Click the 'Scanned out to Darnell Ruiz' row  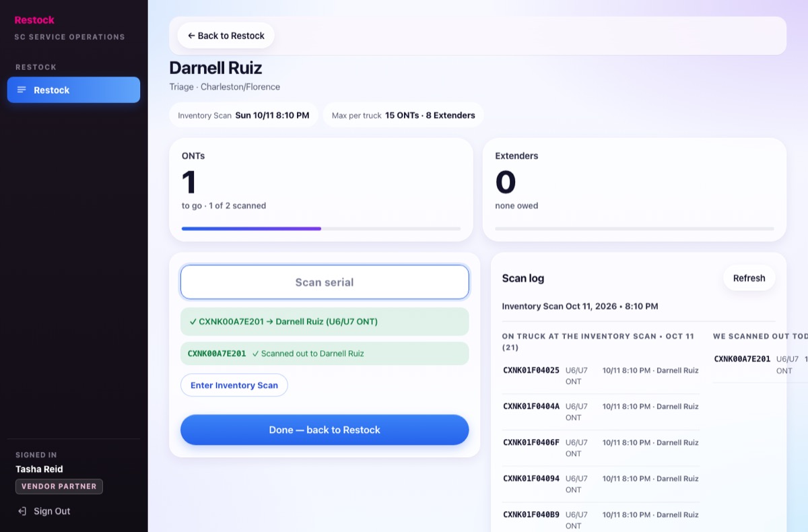[x=325, y=354]
